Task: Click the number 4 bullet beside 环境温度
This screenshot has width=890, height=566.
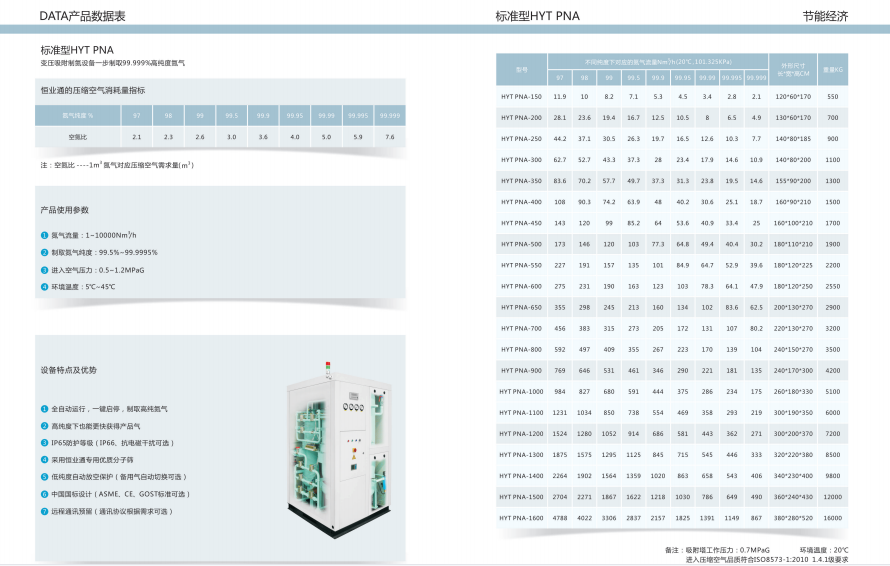Action: tap(44, 287)
